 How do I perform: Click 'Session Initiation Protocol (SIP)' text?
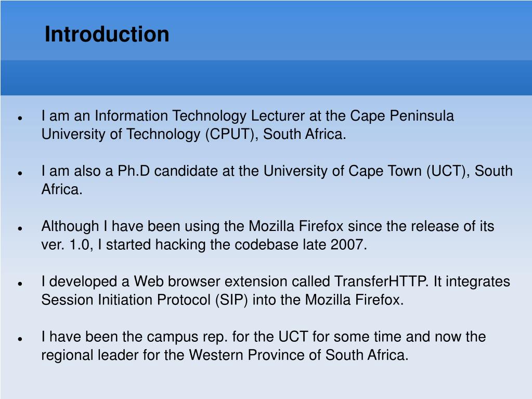145,300
